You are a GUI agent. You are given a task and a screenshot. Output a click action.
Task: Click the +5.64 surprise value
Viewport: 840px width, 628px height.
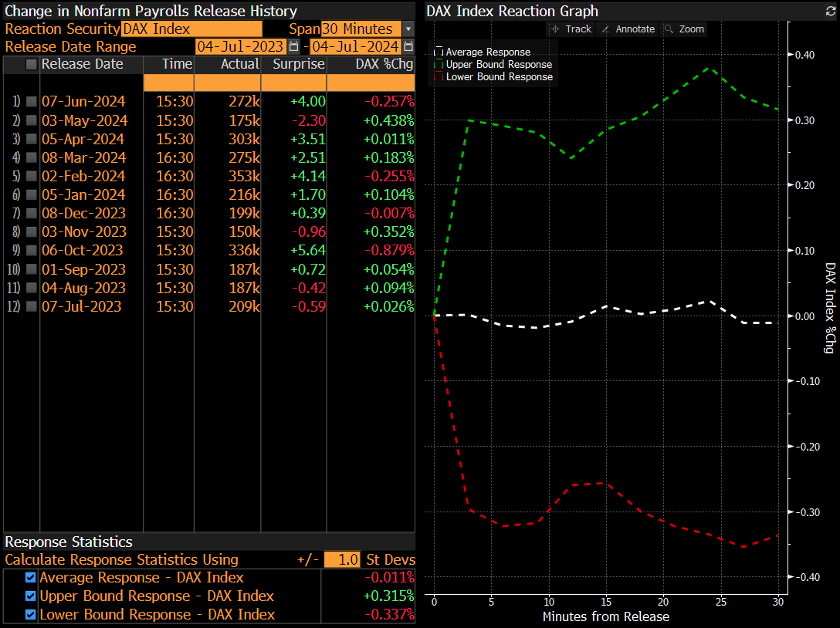308,250
